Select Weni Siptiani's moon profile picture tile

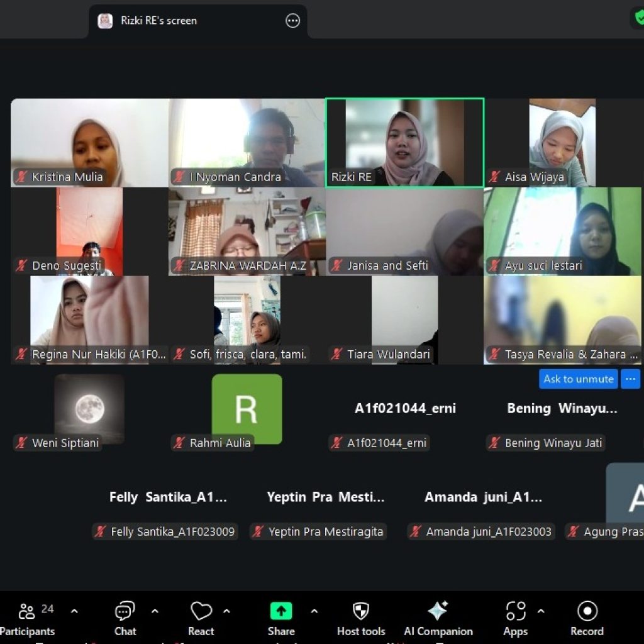click(89, 409)
